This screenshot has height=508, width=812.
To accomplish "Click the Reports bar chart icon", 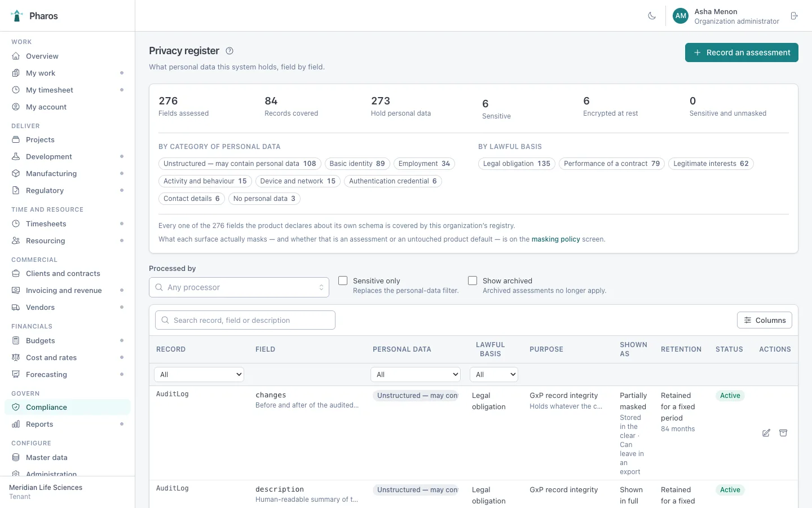I will (x=16, y=424).
